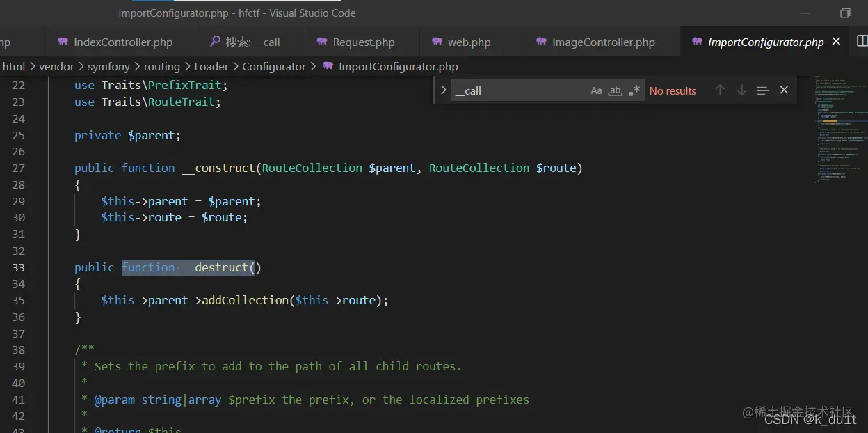The image size is (868, 433).
Task: Toggle Use Regular Expression option
Action: pyautogui.click(x=634, y=90)
